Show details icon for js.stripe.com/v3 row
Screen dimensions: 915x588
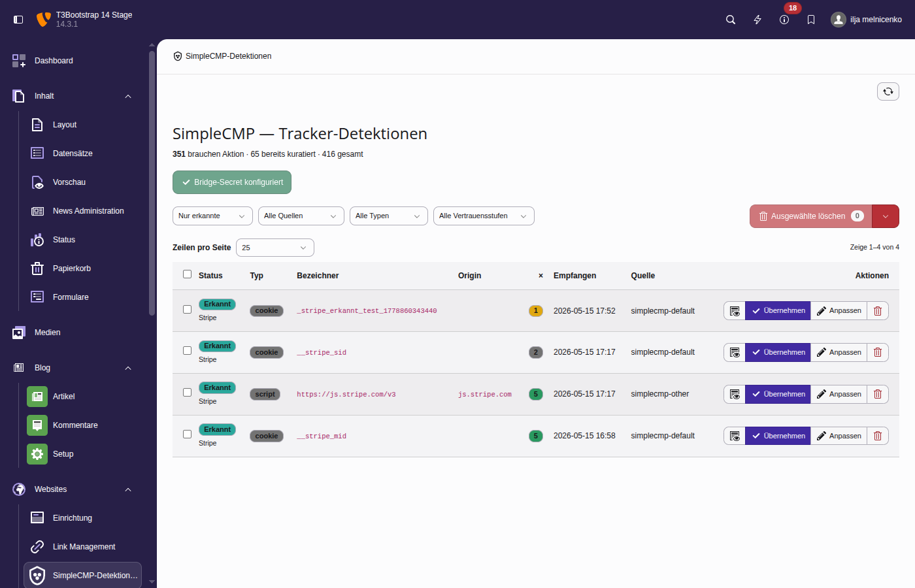(735, 395)
